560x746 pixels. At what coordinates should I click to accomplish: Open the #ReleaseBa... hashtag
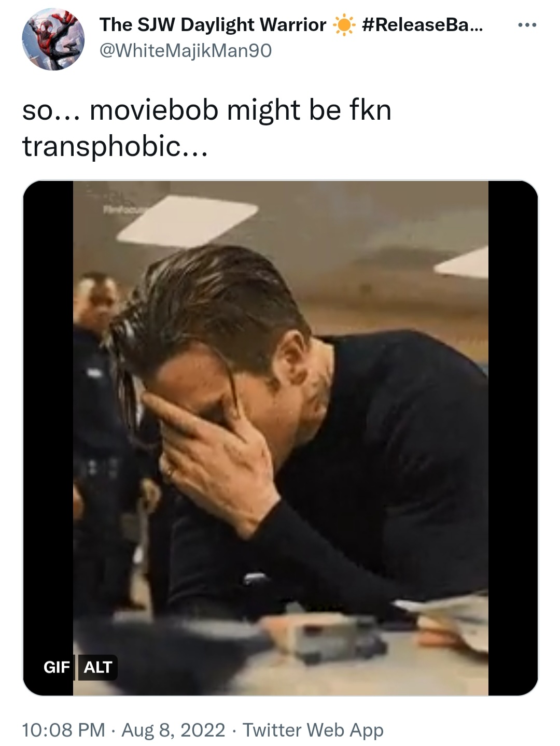pyautogui.click(x=422, y=25)
